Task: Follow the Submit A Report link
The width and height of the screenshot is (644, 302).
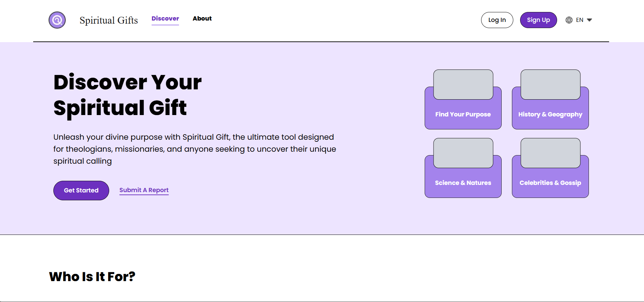Action: [144, 190]
